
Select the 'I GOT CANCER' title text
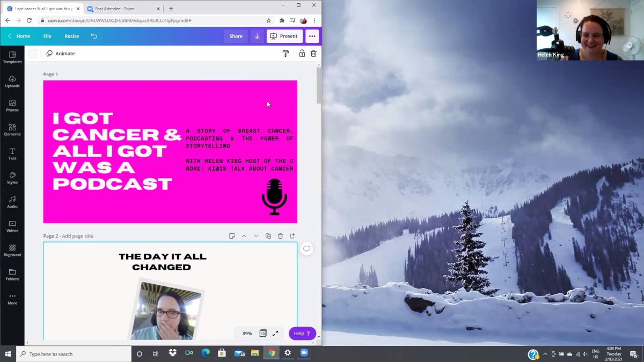[116, 151]
